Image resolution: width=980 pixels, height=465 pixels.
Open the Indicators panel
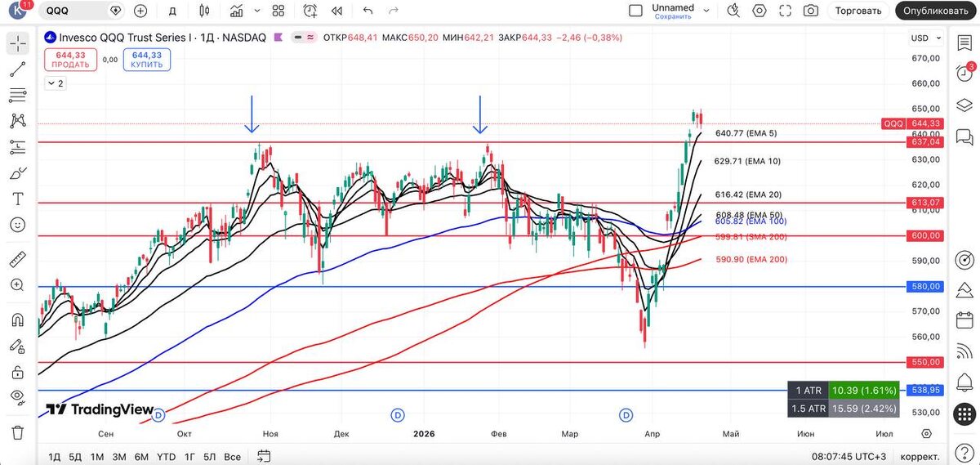coord(236,11)
